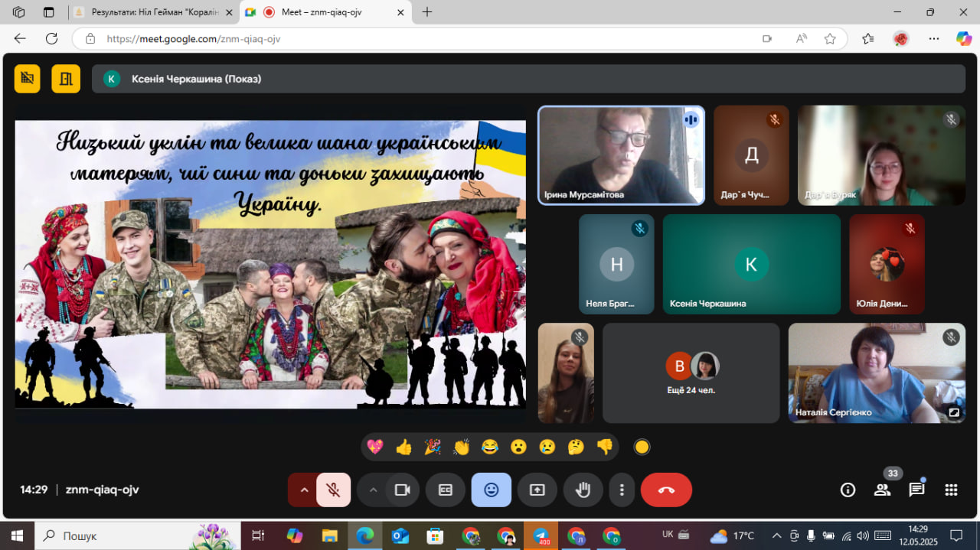Start presenting your screen
980x550 pixels.
click(537, 490)
